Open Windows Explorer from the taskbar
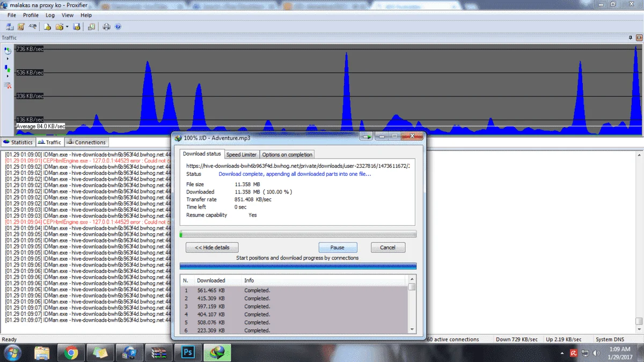 pos(42,352)
